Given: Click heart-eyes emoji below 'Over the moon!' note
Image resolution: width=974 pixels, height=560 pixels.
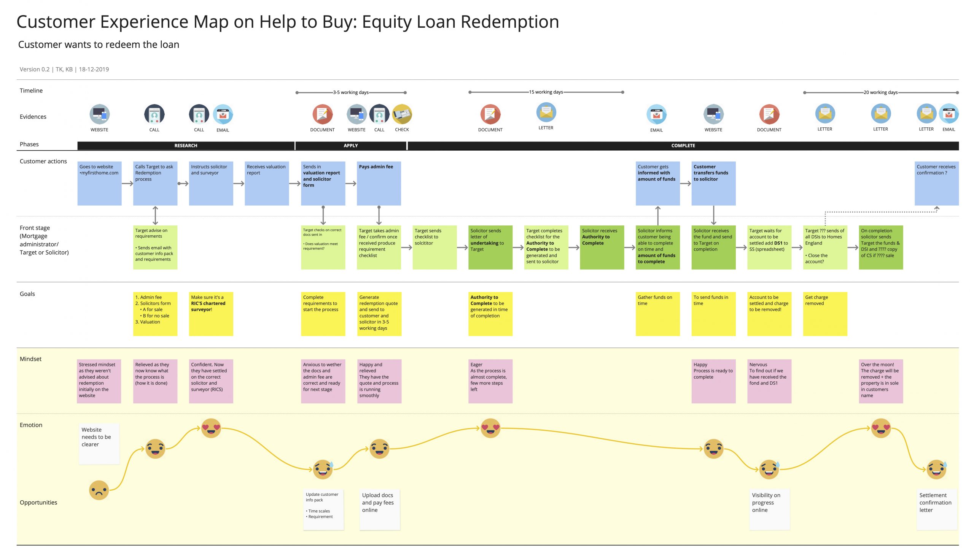Looking at the screenshot, I should point(881,428).
